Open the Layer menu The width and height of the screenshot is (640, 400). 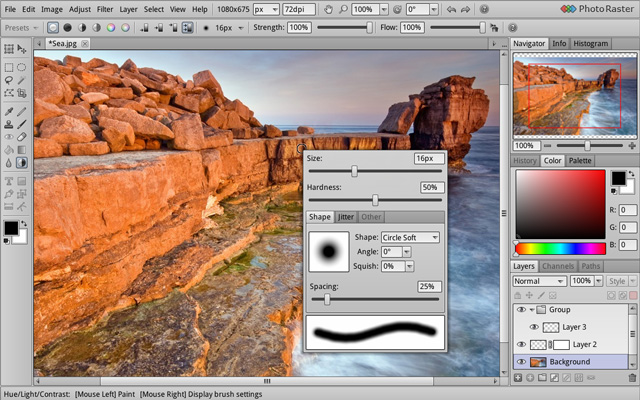coord(128,9)
